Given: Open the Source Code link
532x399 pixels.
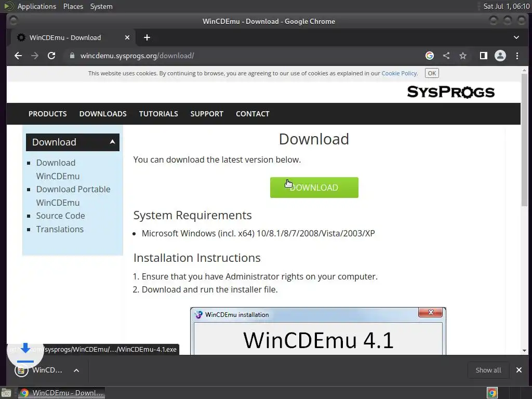Looking at the screenshot, I should coord(60,216).
